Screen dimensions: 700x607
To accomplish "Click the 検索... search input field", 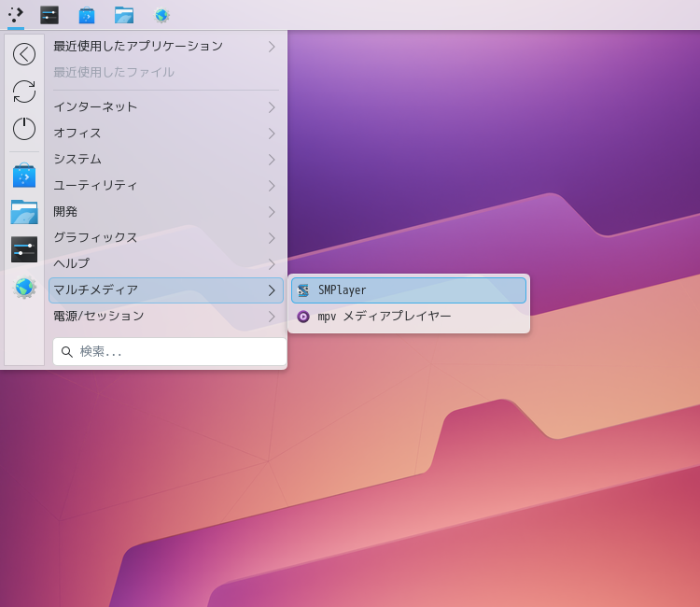I will tap(170, 352).
